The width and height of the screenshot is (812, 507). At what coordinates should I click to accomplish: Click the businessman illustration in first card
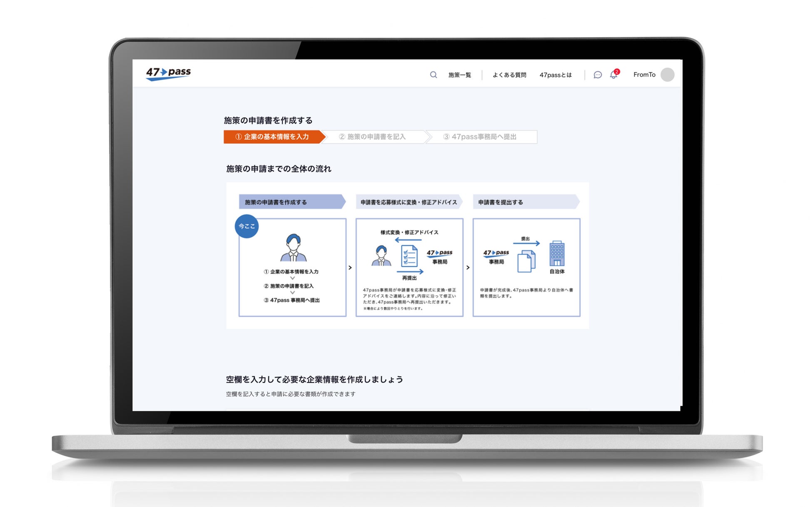click(293, 248)
